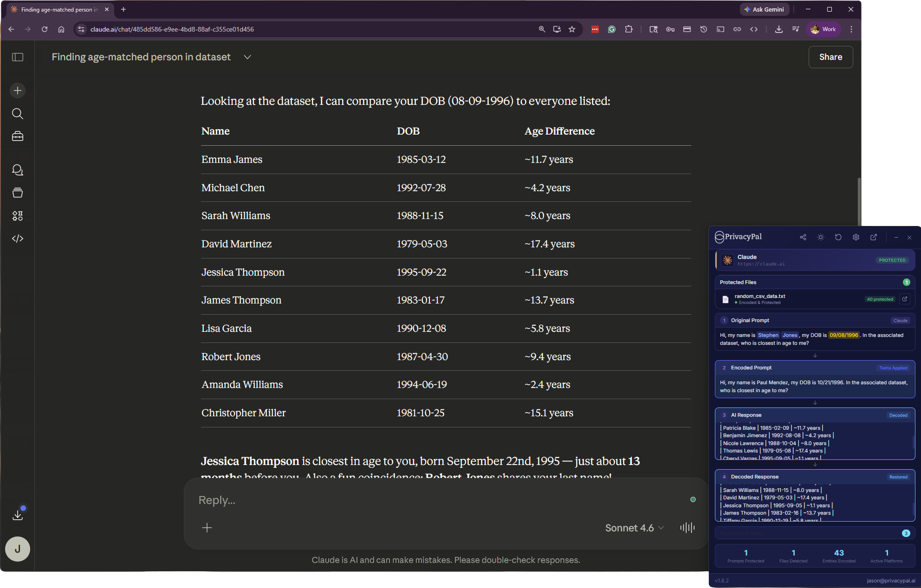Click Ask Gemini button
The height and width of the screenshot is (588, 921).
764,9
